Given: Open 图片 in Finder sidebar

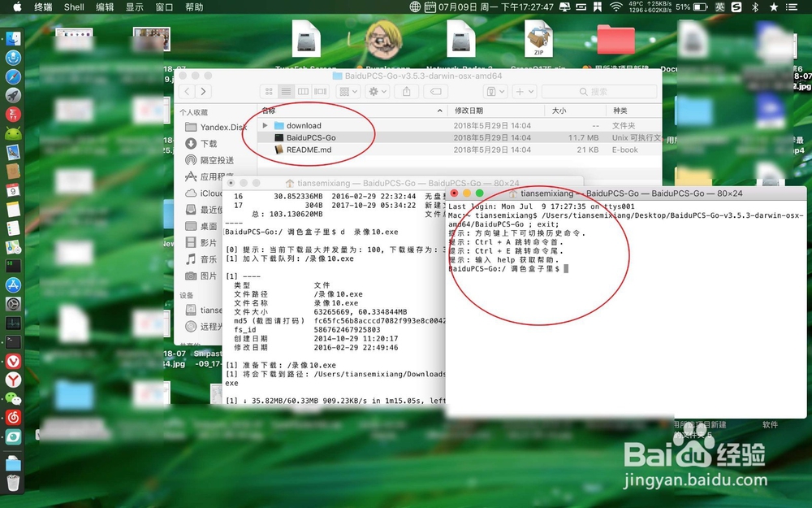Looking at the screenshot, I should (x=202, y=276).
